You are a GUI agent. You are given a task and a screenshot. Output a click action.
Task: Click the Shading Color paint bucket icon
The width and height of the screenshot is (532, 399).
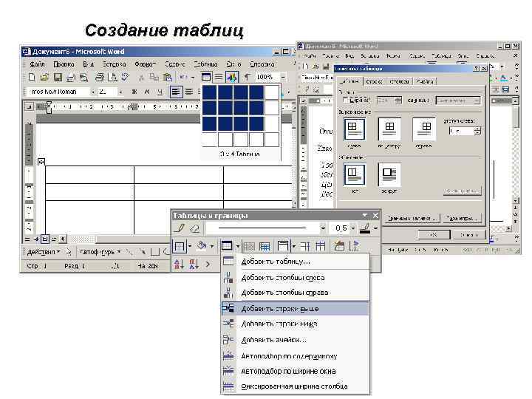202,245
